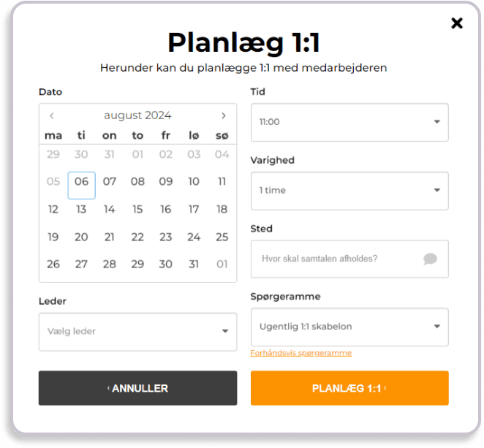Select greyed-out date 01 of September
Viewport: 484px width, 448px height.
tap(222, 265)
